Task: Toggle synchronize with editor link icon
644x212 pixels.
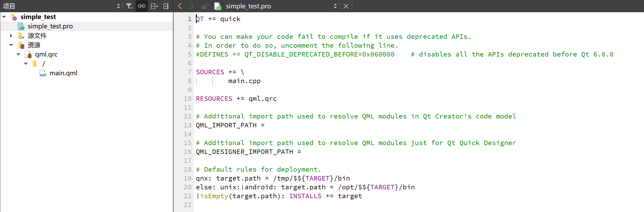Action: pos(141,6)
